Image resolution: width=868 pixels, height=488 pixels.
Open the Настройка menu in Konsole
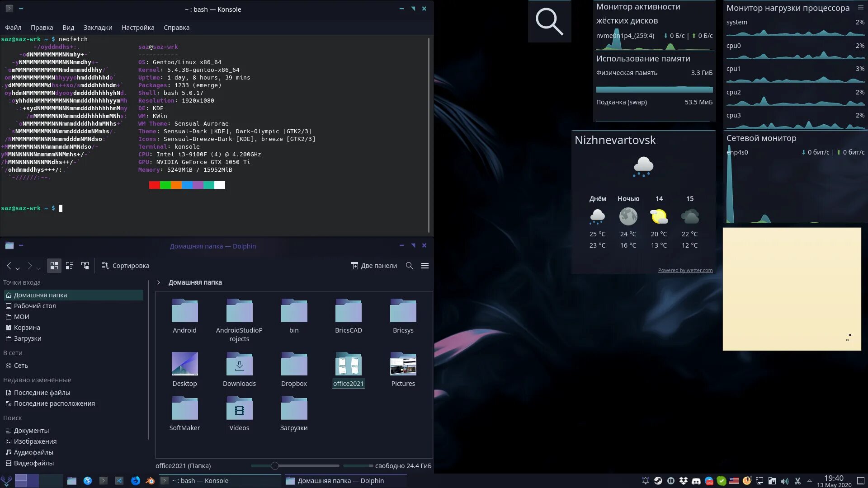click(137, 28)
